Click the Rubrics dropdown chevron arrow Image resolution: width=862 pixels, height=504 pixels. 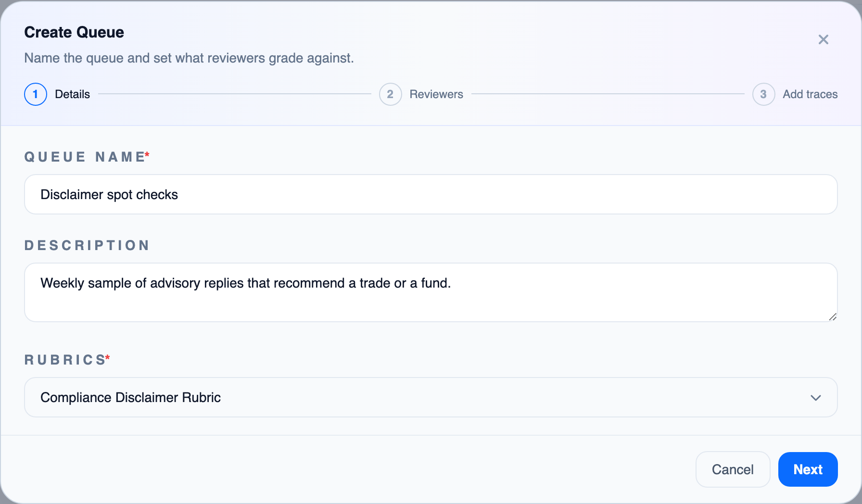pyautogui.click(x=815, y=398)
